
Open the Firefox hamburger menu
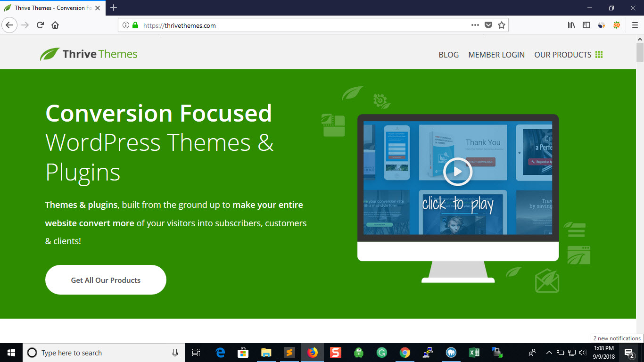click(x=635, y=25)
